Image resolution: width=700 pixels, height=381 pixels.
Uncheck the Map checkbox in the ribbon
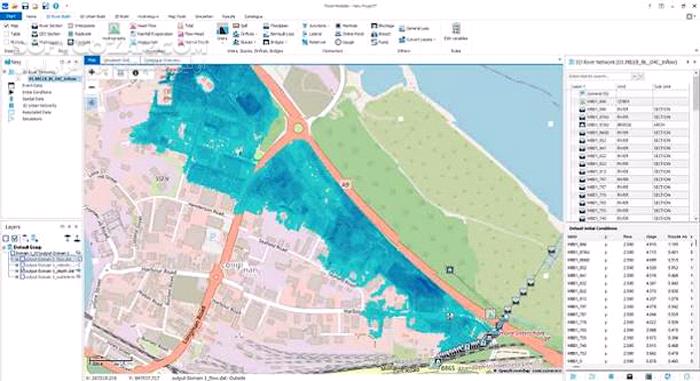[x=6, y=26]
